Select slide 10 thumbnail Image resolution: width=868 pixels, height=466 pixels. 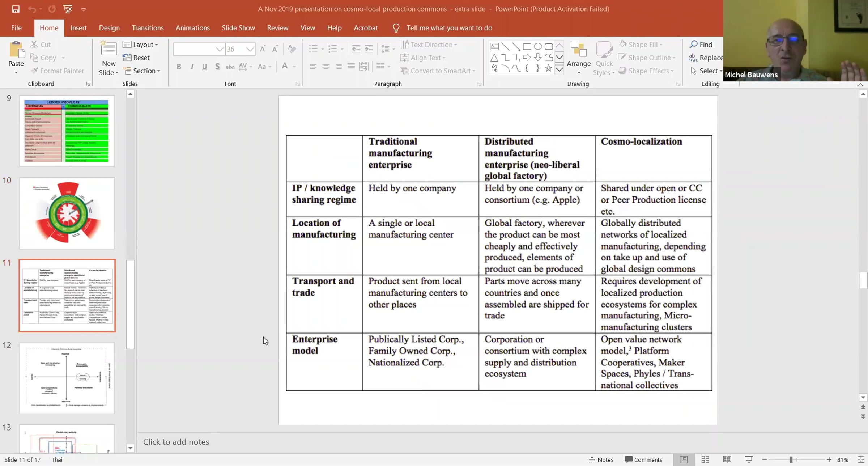click(x=67, y=213)
